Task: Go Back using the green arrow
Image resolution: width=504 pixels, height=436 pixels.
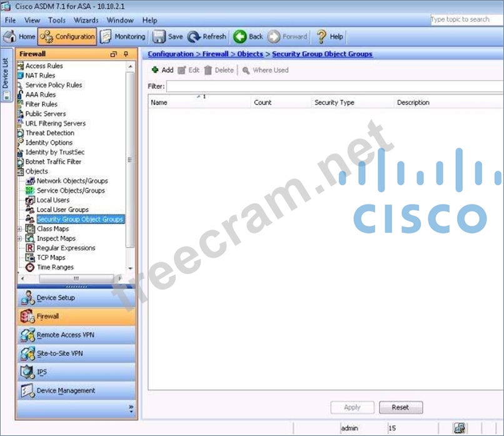Action: coord(240,37)
